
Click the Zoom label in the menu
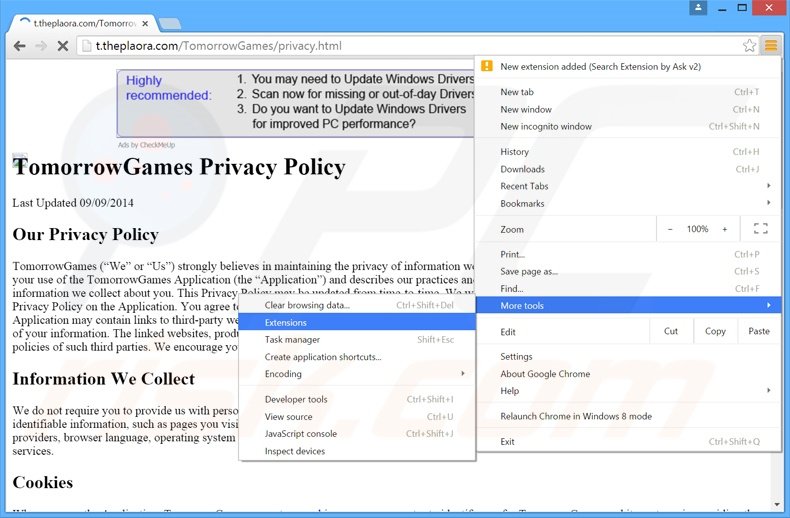pos(512,229)
